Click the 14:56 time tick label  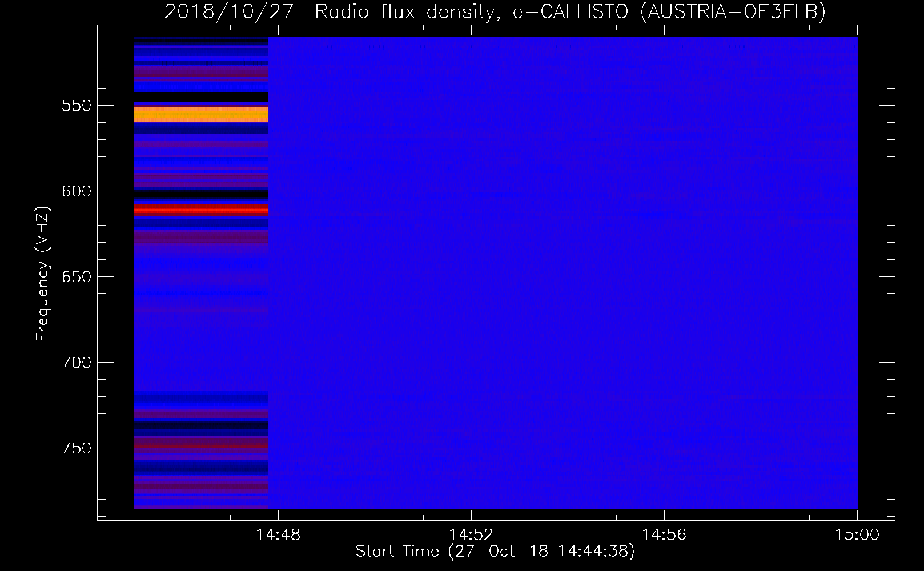pyautogui.click(x=664, y=535)
